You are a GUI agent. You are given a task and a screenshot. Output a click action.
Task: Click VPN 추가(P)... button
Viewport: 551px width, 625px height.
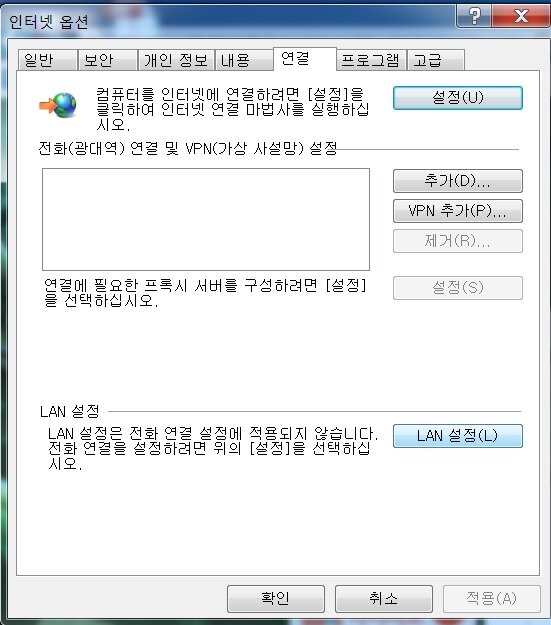point(458,211)
